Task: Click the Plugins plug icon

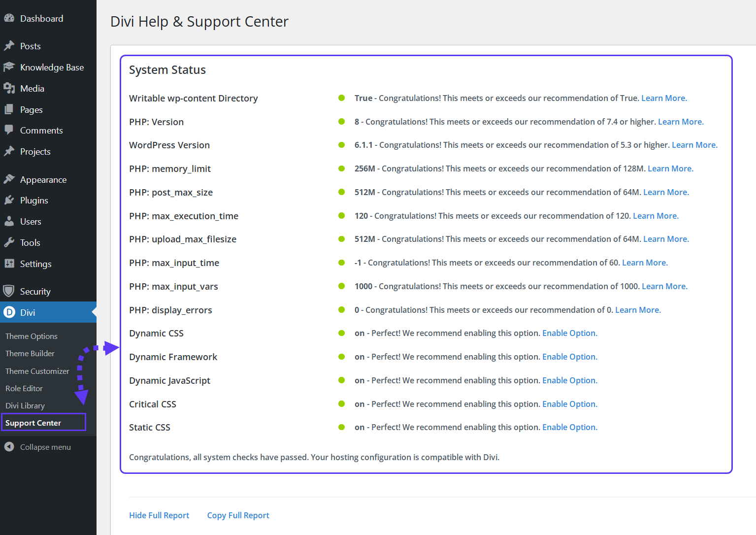Action: tap(9, 200)
